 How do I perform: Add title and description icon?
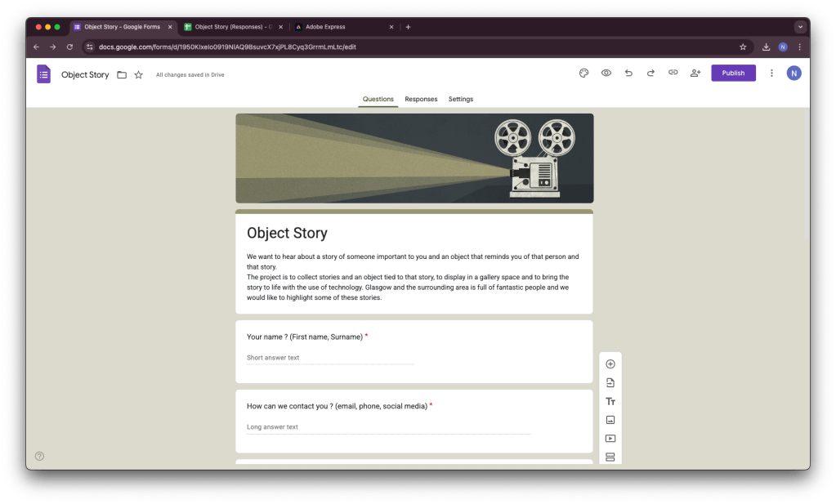(x=610, y=401)
